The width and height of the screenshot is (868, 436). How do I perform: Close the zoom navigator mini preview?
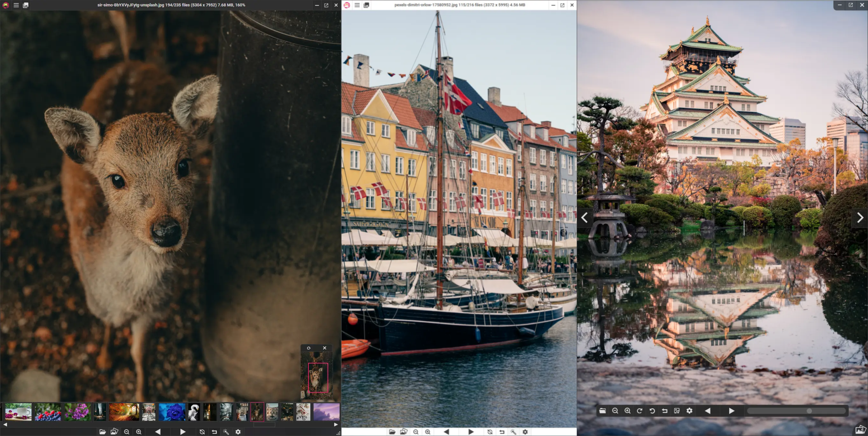(x=324, y=348)
